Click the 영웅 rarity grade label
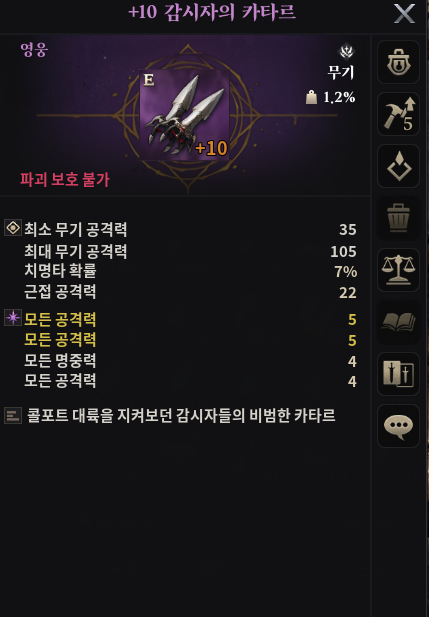This screenshot has width=429, height=617. [34, 50]
